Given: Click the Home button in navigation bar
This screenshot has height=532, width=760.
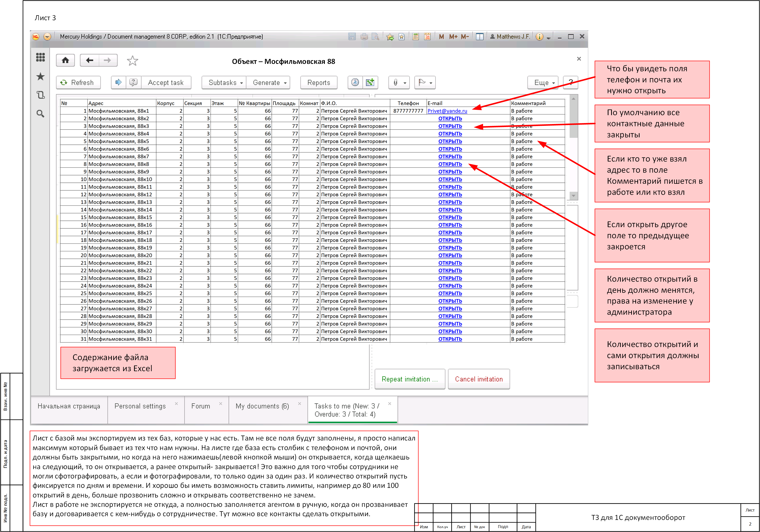Looking at the screenshot, I should click(65, 60).
